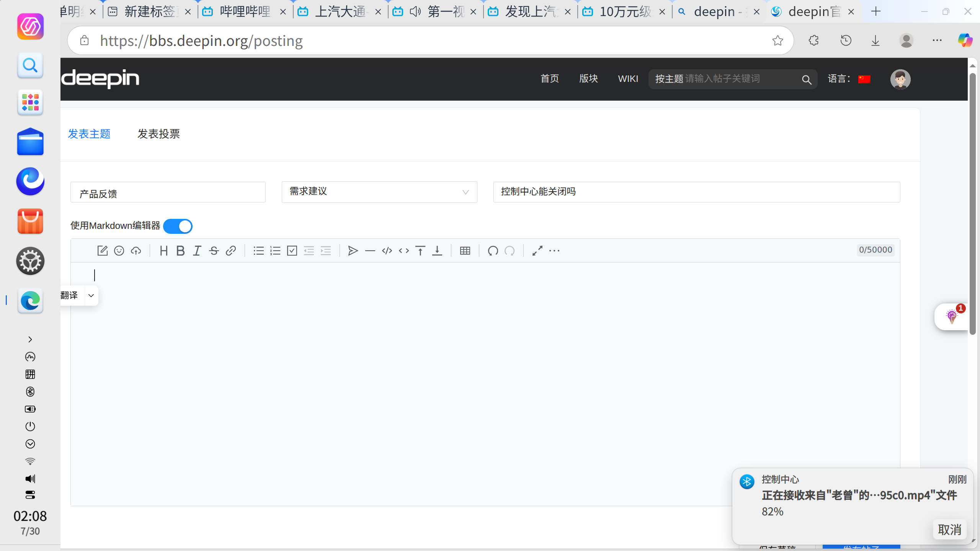Click the strikethrough formatting icon
Image resolution: width=980 pixels, height=551 pixels.
[x=214, y=251]
